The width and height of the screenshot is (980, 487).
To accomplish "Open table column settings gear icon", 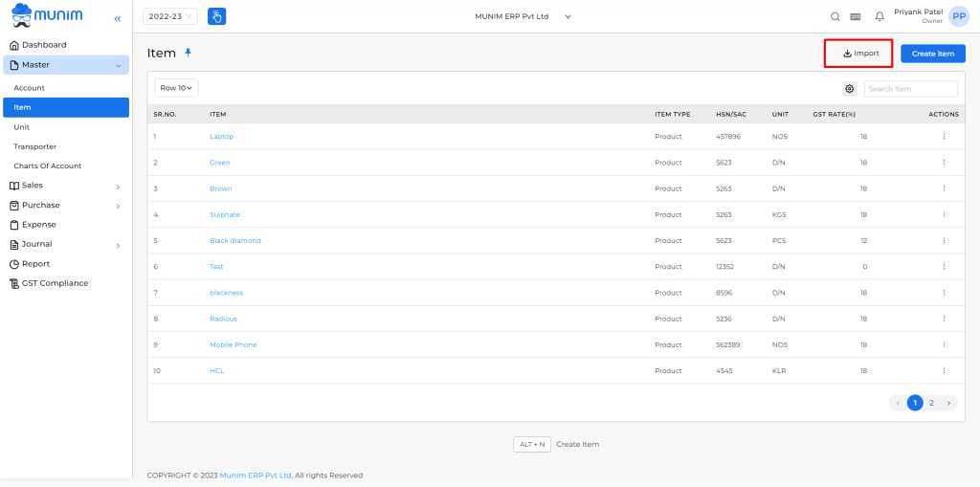I will coord(850,89).
